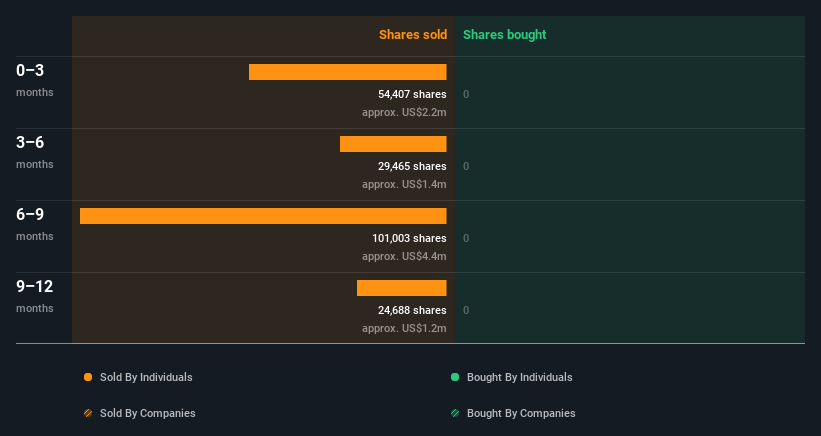Click the 3–6 months row label
Viewport: 821px width, 436px height.
click(35, 152)
